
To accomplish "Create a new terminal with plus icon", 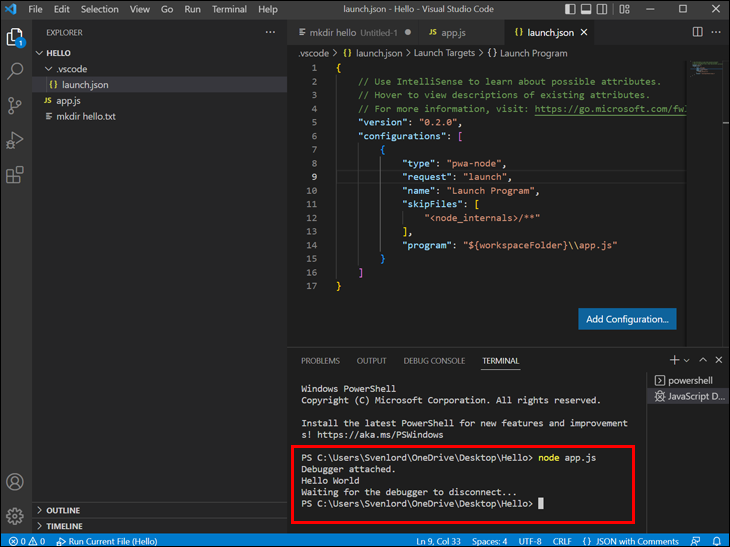I will coord(674,360).
